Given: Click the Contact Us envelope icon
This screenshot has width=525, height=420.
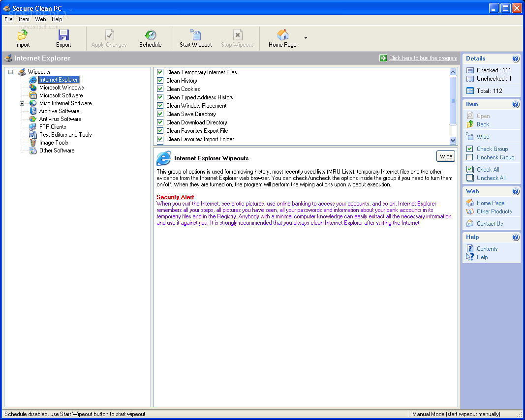Looking at the screenshot, I should click(470, 224).
